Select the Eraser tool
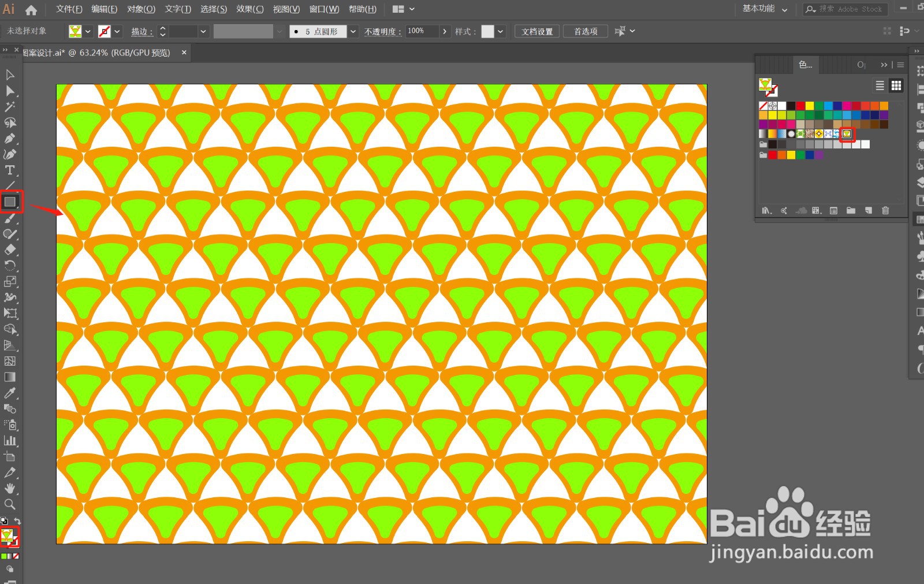 point(10,250)
